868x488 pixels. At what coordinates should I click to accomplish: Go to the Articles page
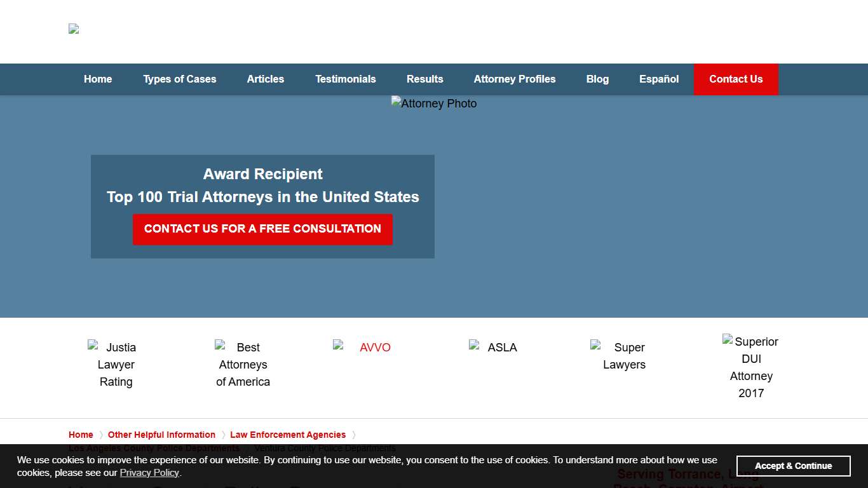pos(266,79)
